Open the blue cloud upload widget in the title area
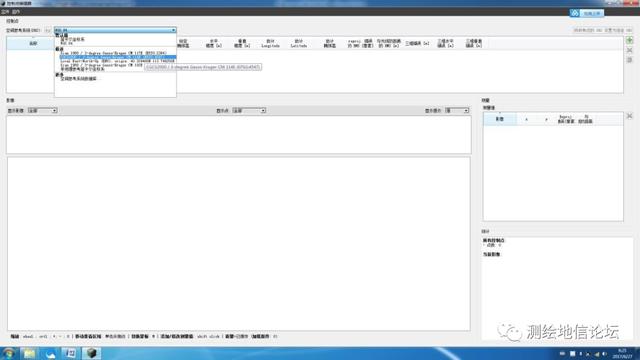 pos(587,13)
